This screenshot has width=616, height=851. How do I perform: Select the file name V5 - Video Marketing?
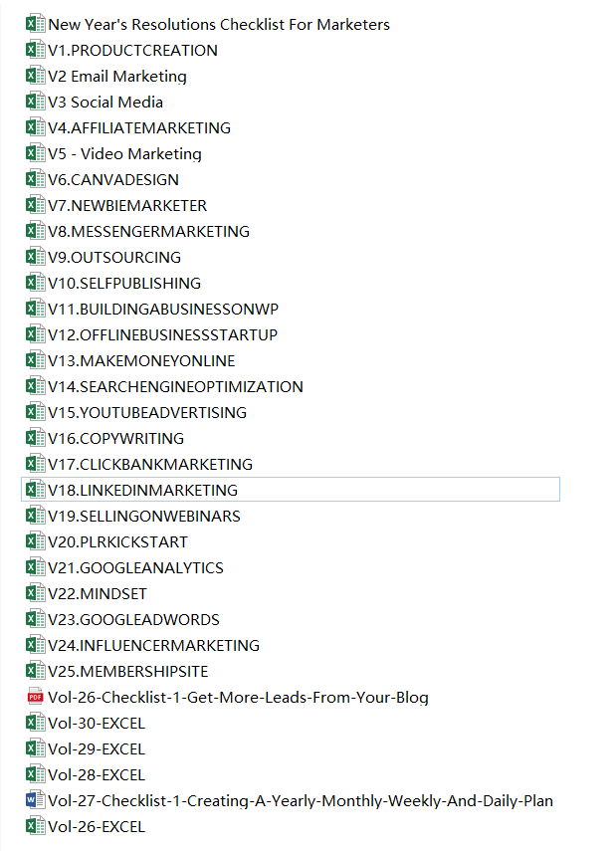(x=124, y=154)
